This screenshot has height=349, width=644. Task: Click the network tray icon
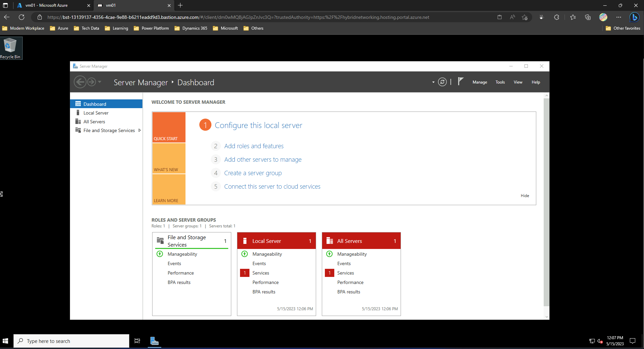[x=592, y=341]
